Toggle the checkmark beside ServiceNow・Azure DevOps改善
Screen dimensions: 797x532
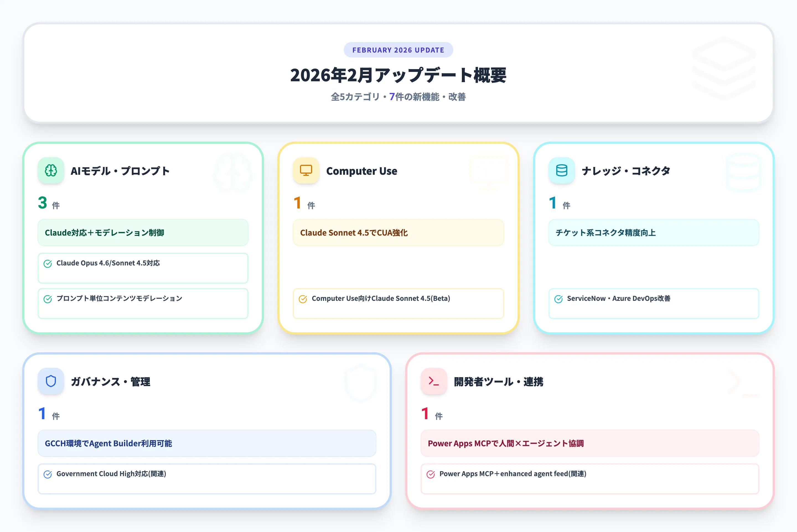click(x=558, y=299)
